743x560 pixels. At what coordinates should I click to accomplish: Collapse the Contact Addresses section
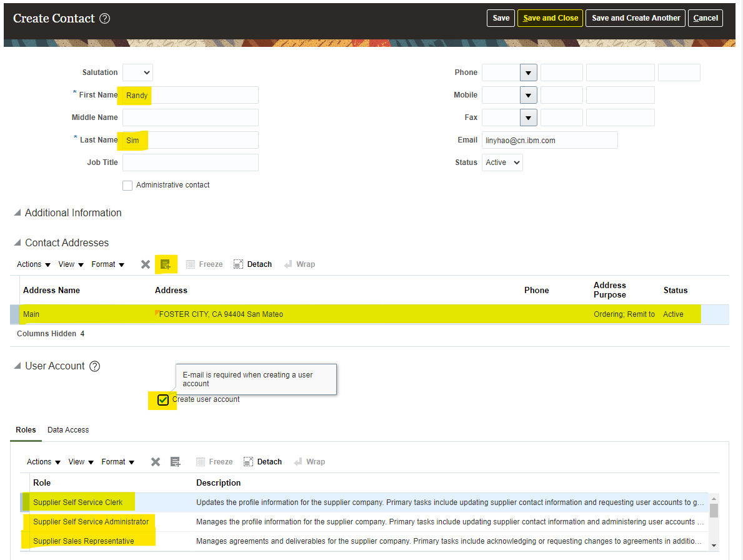pyautogui.click(x=17, y=243)
